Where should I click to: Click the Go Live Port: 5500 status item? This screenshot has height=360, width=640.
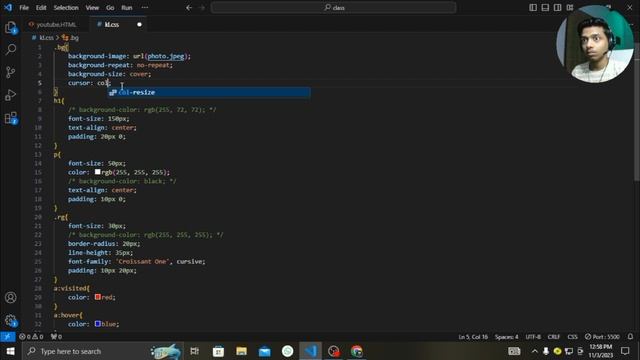click(602, 337)
